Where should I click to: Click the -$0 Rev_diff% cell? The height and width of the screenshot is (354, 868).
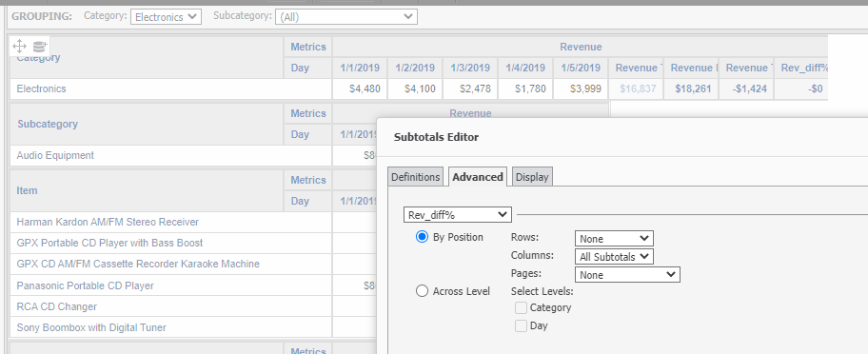[801, 89]
